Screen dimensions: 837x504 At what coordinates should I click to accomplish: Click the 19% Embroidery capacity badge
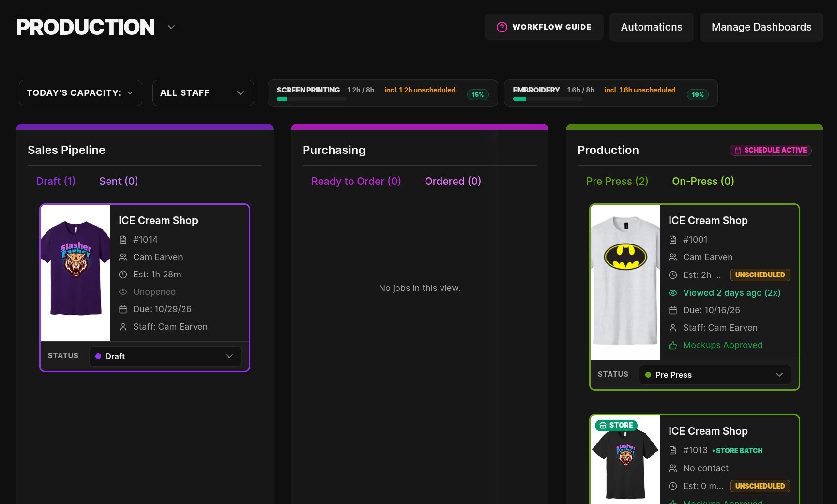pos(698,95)
